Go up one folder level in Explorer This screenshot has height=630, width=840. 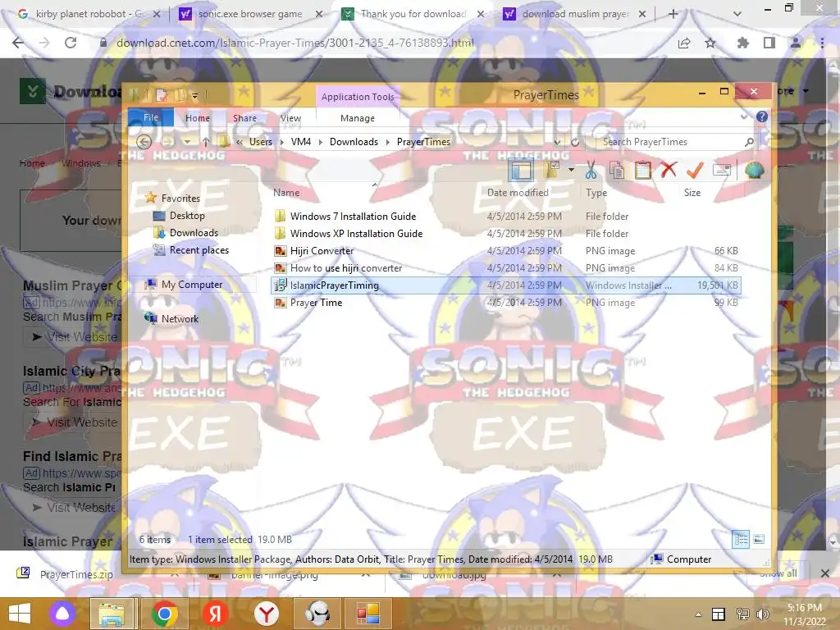[x=206, y=142]
